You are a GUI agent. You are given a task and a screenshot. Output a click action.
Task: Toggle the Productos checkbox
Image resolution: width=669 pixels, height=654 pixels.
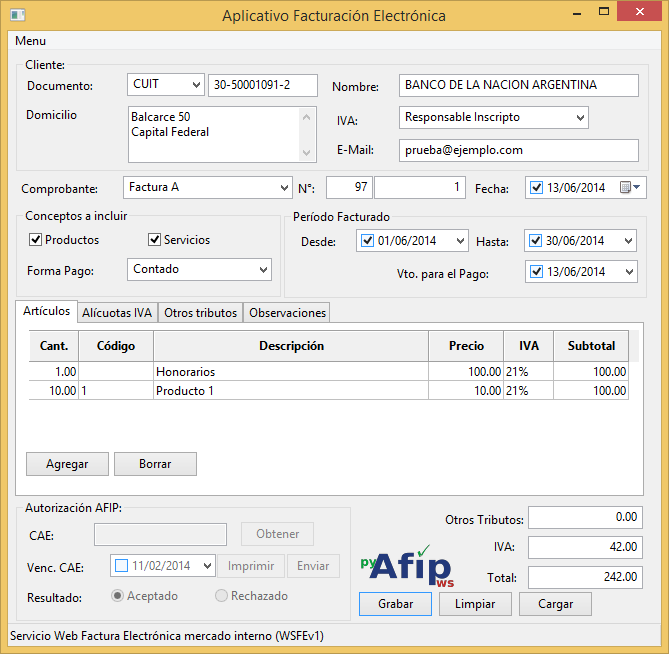[36, 240]
